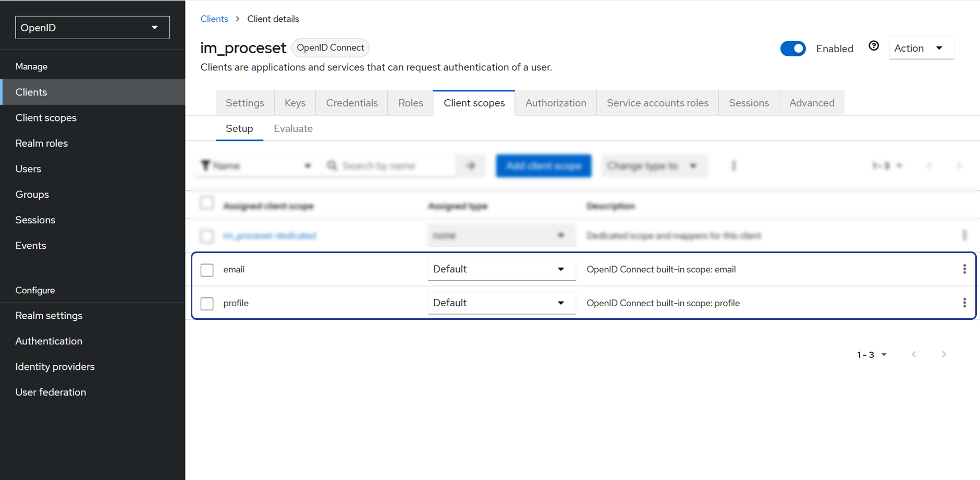Open kebab menu for im_proceset-dedicated row

pyautogui.click(x=964, y=235)
